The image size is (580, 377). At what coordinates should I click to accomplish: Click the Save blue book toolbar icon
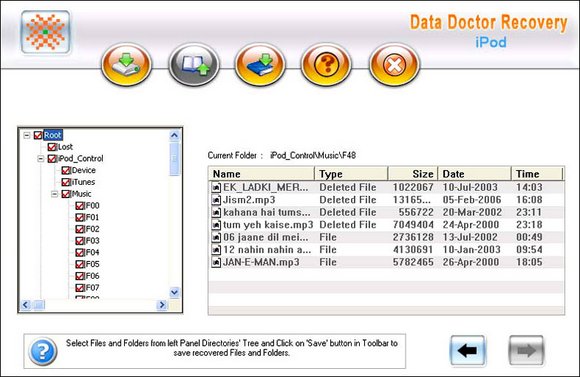coord(260,65)
